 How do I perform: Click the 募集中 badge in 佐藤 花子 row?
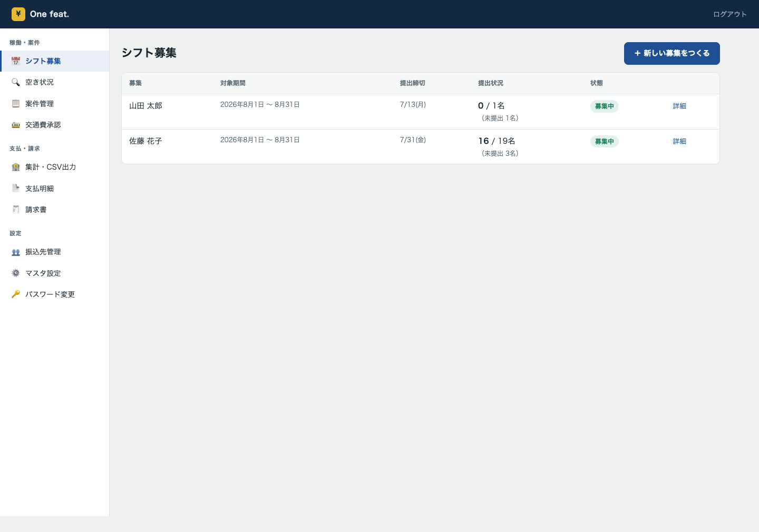coord(605,141)
